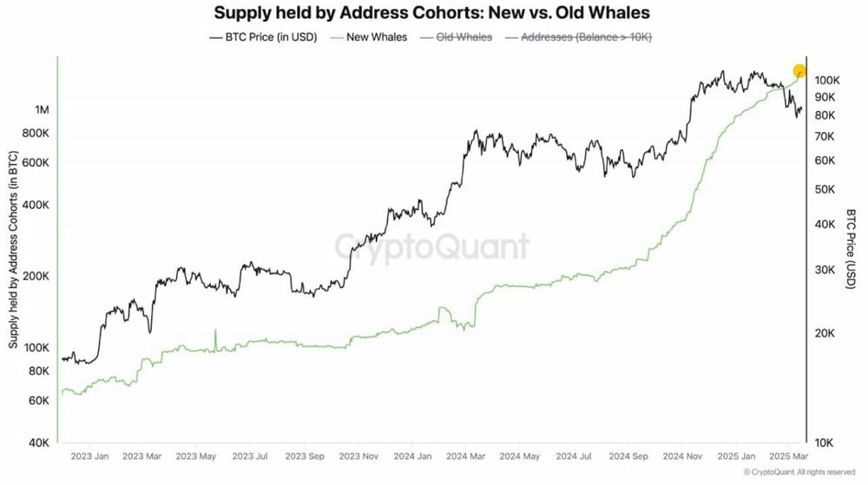Select the 2024 Mar x-axis label
Image resolution: width=868 pixels, height=485 pixels.
[x=465, y=456]
